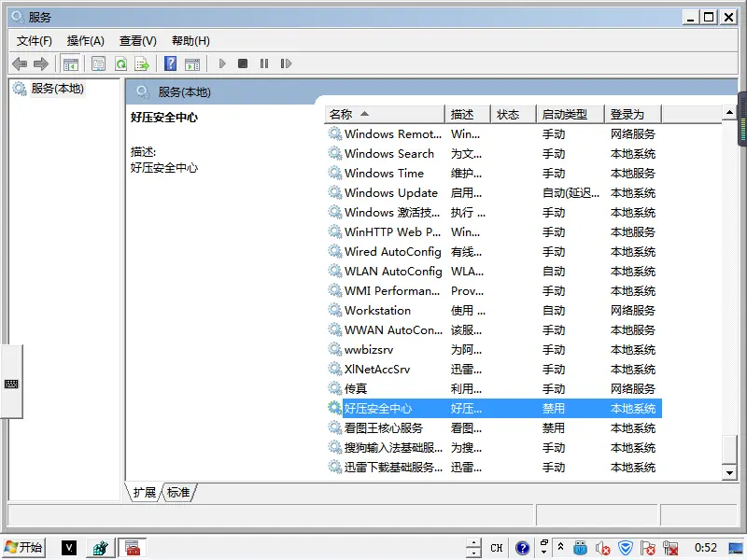Screen dimensions: 747x560
Task: Click the services list scrollbar thumb
Action: click(x=729, y=449)
